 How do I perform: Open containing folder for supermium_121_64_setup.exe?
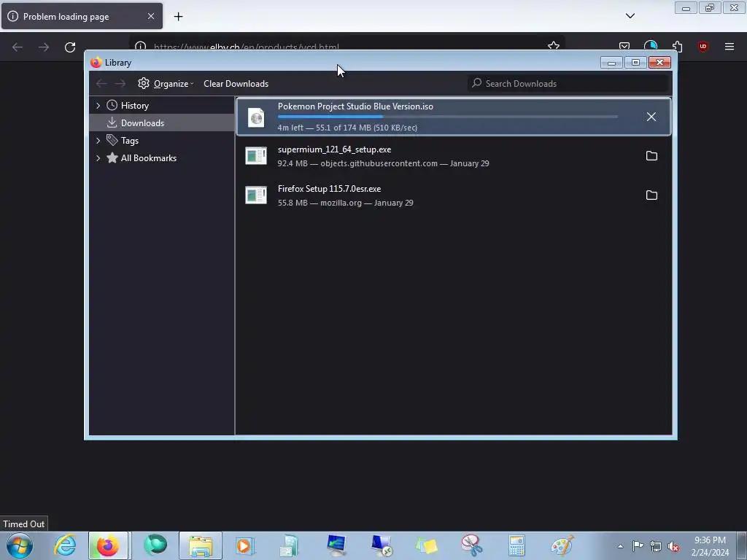(x=651, y=156)
